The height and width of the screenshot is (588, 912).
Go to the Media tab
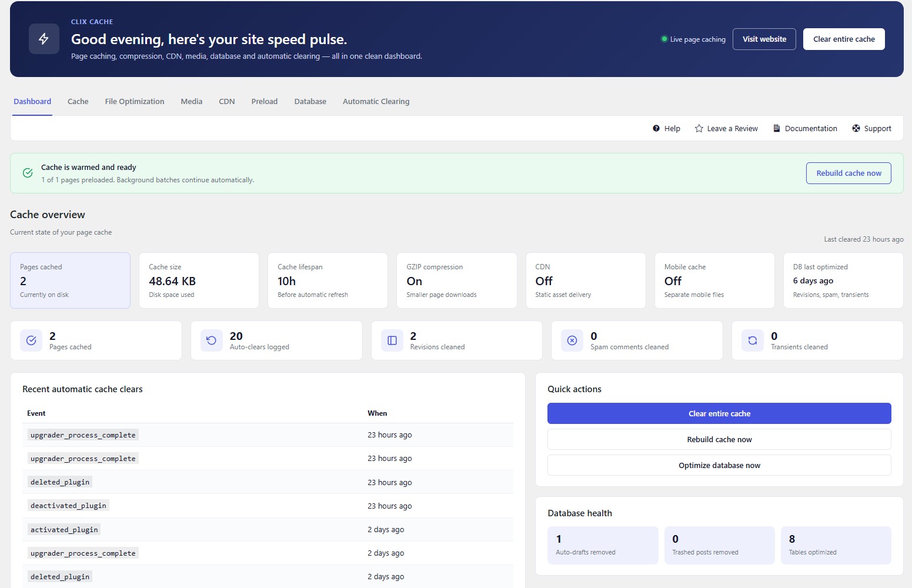(x=192, y=102)
